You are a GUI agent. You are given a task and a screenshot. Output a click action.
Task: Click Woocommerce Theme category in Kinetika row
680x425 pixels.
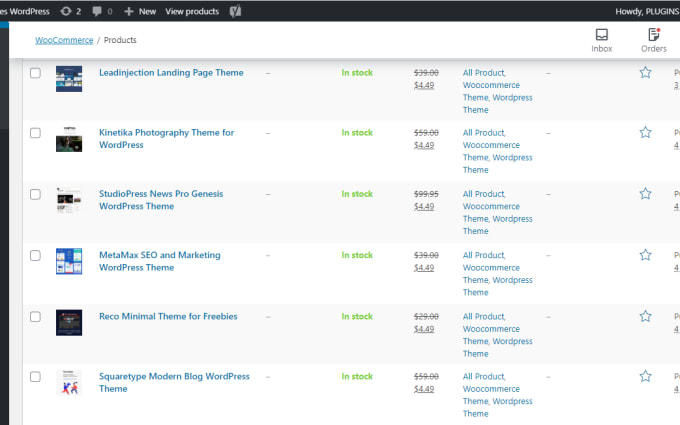(491, 151)
